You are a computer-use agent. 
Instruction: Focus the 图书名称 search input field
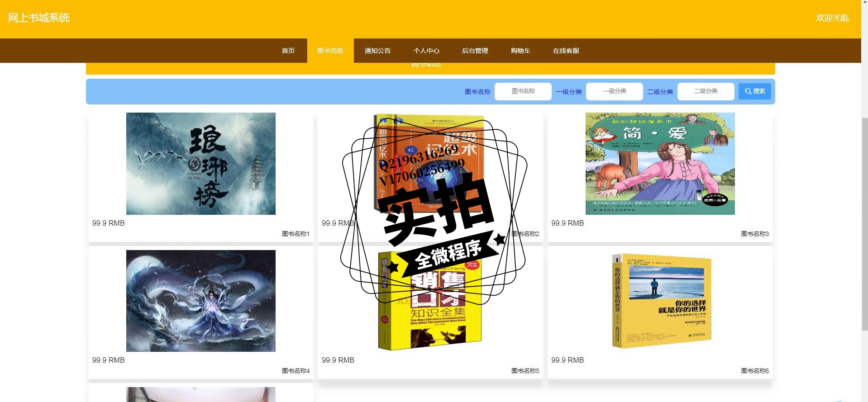point(523,91)
